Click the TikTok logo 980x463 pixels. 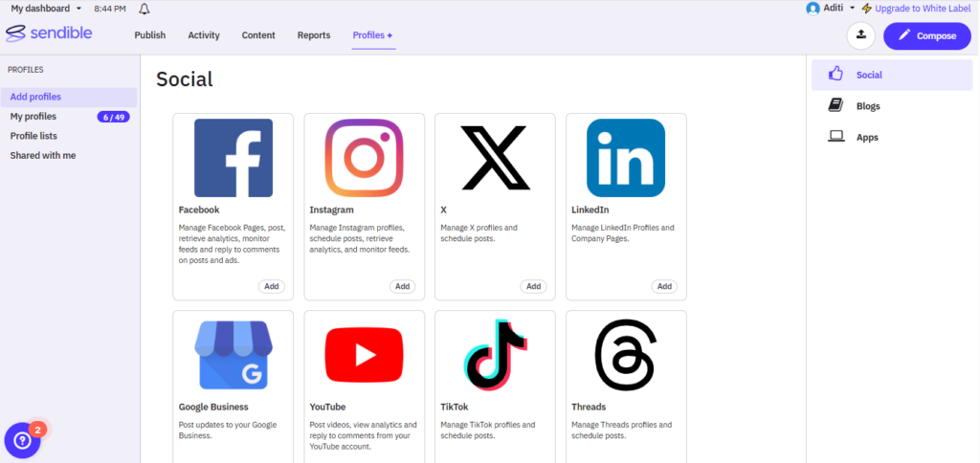(495, 355)
